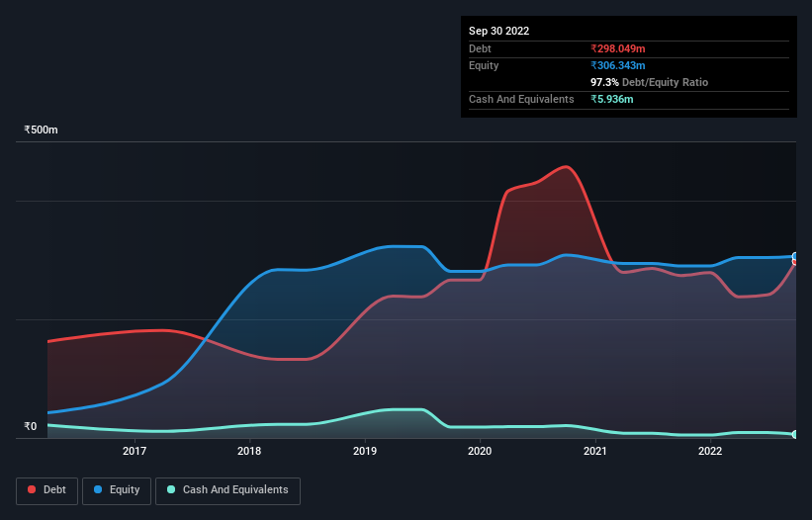812x520 pixels.
Task: Toggle the Cash And Equivalents legend button
Action: 227,490
